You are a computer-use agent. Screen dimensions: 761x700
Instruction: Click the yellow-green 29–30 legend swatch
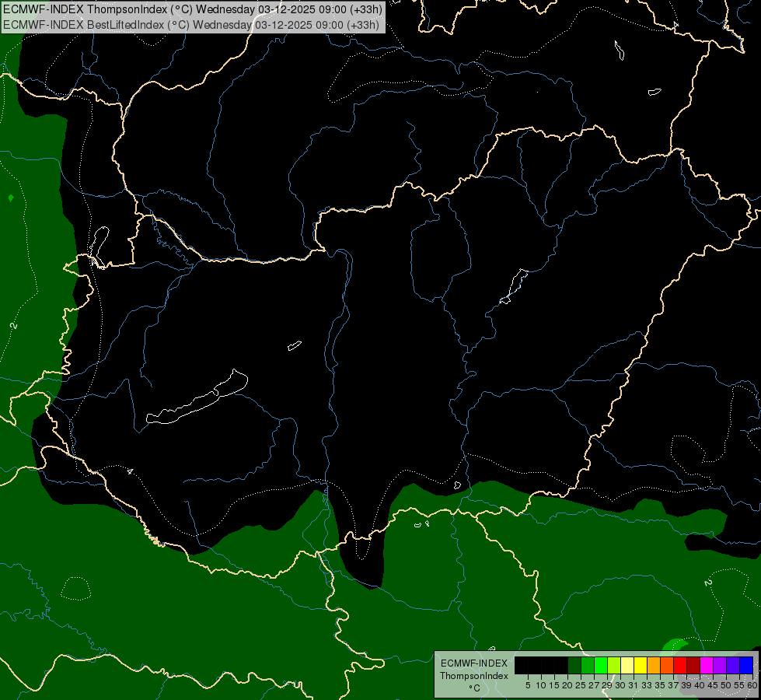tap(614, 665)
